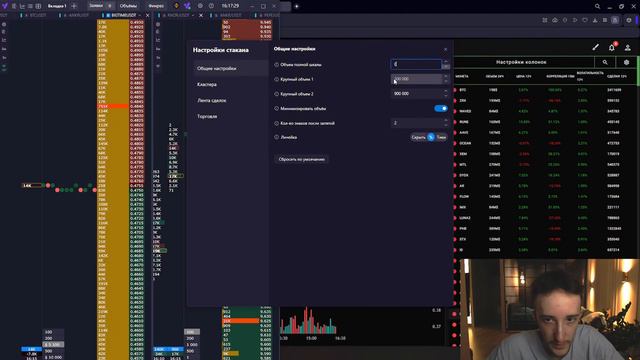Select the Тики option for Линейка
Viewport: 640px width, 360px height.
coord(441,138)
